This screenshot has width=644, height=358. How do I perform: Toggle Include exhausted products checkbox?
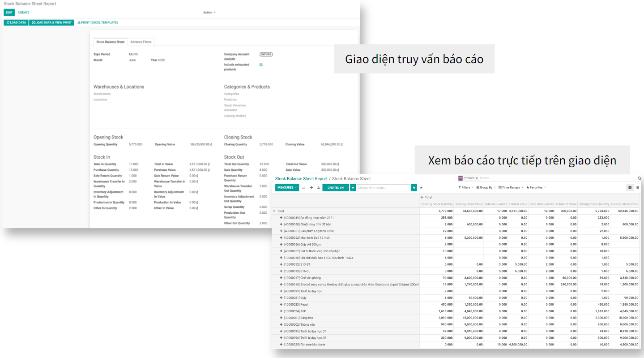click(261, 65)
